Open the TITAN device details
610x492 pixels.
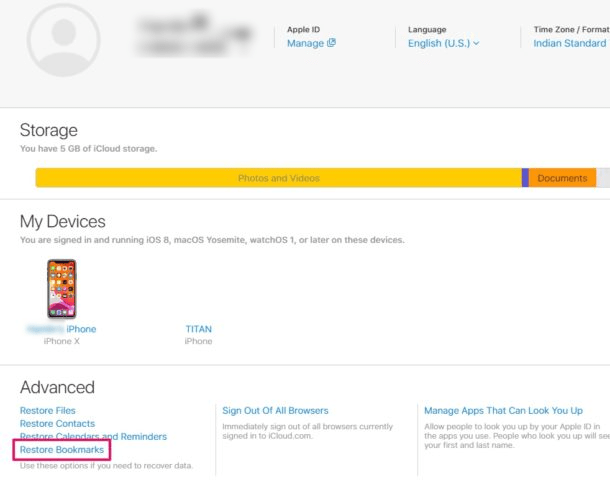[198, 329]
